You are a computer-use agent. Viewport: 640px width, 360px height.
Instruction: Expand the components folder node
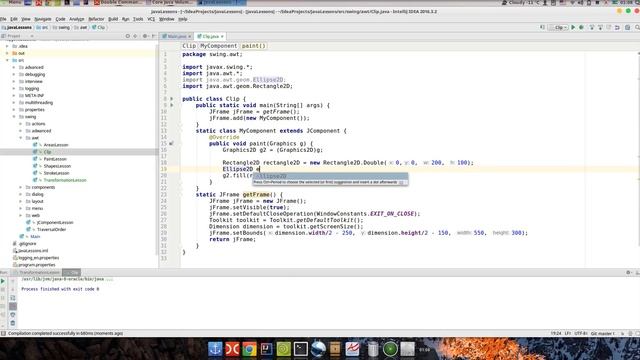coord(21,187)
